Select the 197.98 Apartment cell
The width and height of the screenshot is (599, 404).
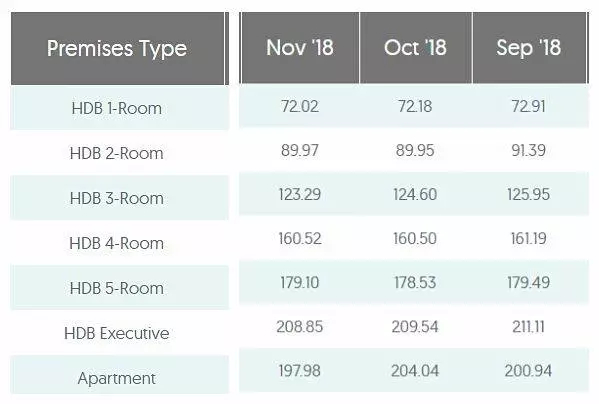(x=300, y=371)
